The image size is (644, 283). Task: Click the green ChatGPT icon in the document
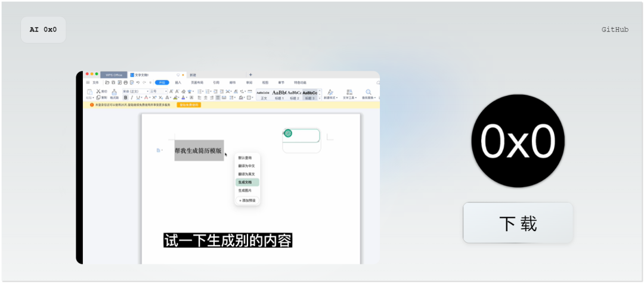point(288,133)
